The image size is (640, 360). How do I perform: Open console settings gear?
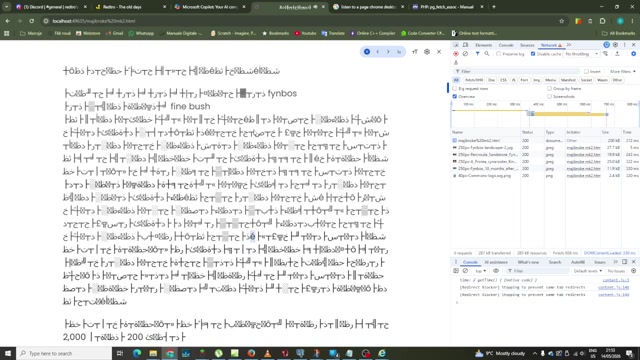tap(633, 271)
